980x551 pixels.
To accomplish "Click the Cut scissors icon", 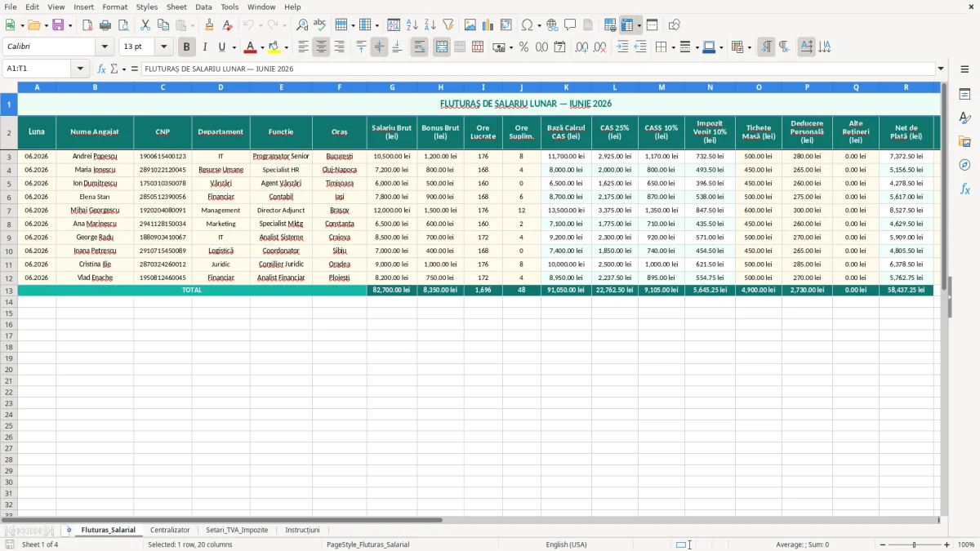I will 145,25.
